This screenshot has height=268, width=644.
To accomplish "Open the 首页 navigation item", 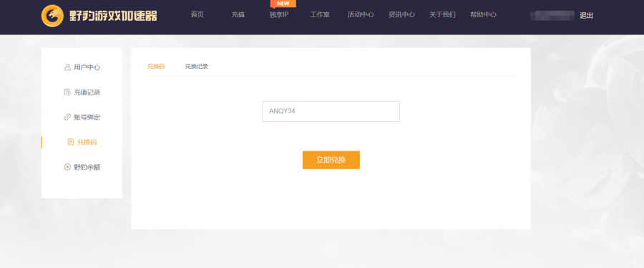I will tap(197, 15).
